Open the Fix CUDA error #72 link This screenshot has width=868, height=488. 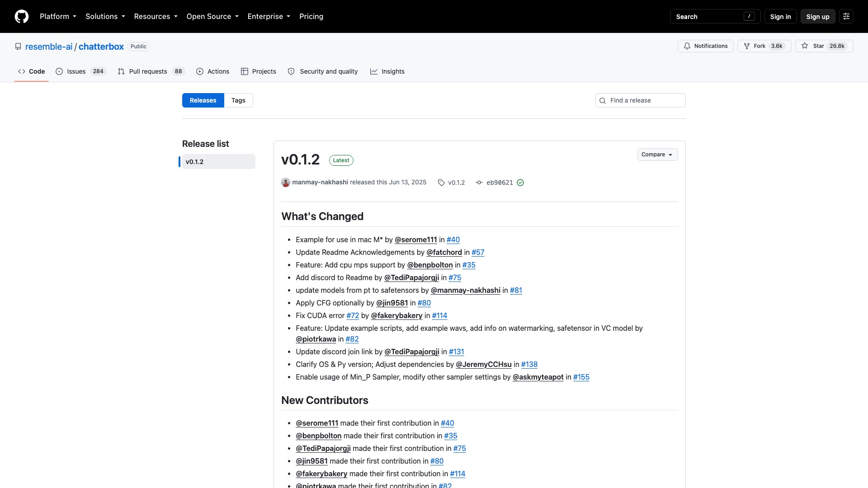[353, 315]
